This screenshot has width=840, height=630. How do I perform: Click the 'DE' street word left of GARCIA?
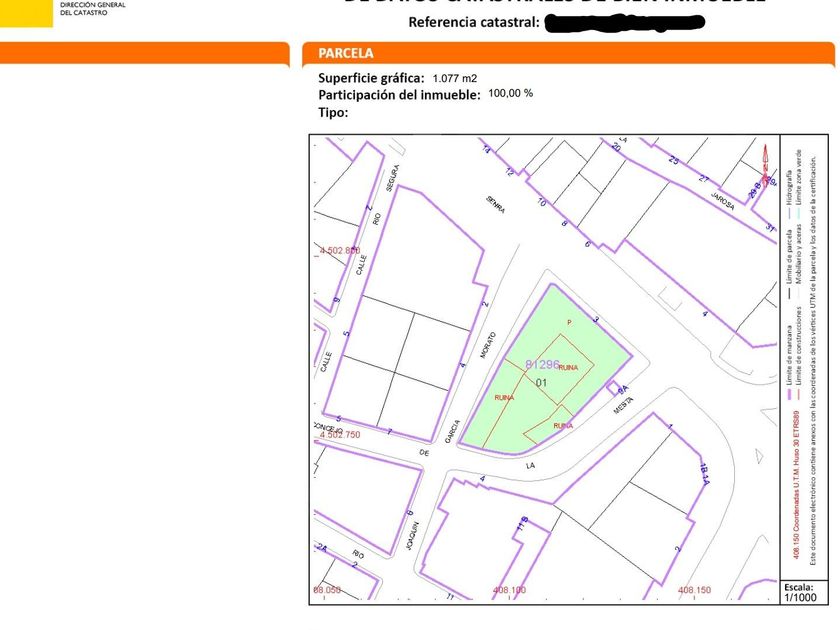[x=424, y=453]
